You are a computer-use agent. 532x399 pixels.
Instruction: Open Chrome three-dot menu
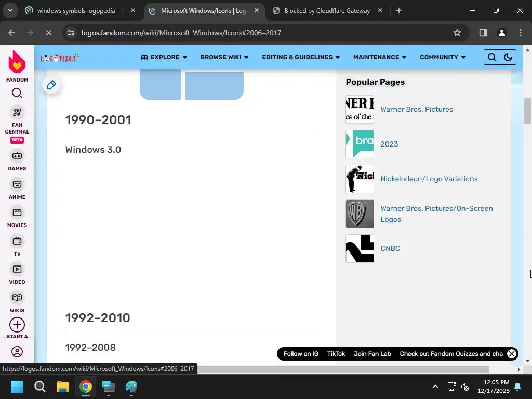point(520,33)
